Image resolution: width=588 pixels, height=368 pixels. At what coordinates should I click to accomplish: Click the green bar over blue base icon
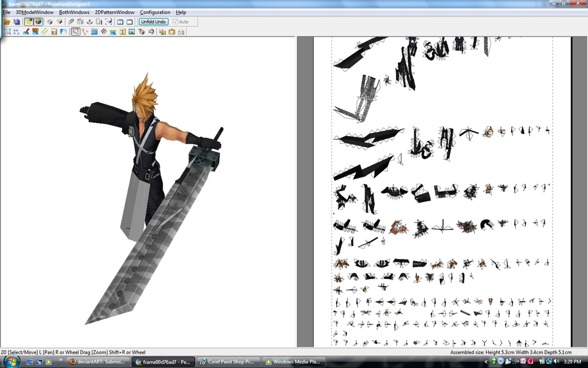tap(113, 32)
